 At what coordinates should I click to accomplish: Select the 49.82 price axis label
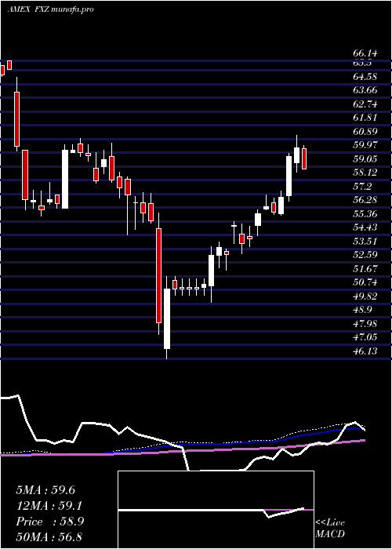click(365, 296)
